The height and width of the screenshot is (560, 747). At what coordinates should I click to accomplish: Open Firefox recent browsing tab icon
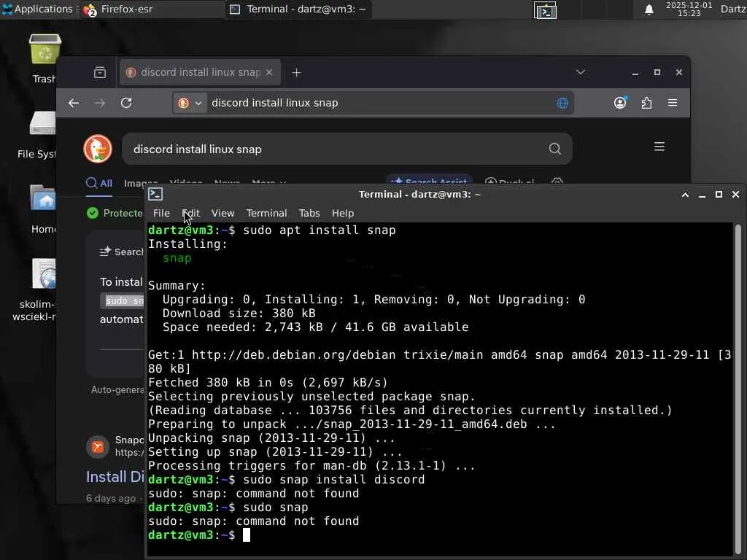(x=100, y=72)
